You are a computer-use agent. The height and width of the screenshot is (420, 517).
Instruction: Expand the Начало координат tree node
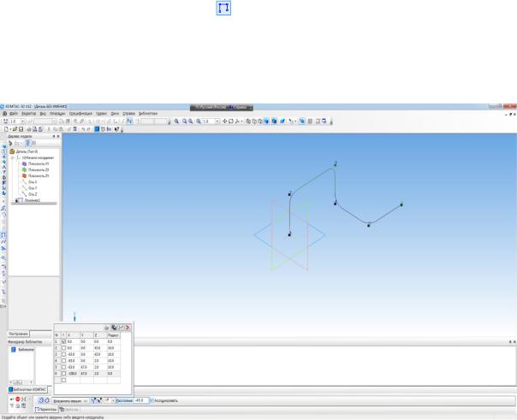(x=13, y=157)
